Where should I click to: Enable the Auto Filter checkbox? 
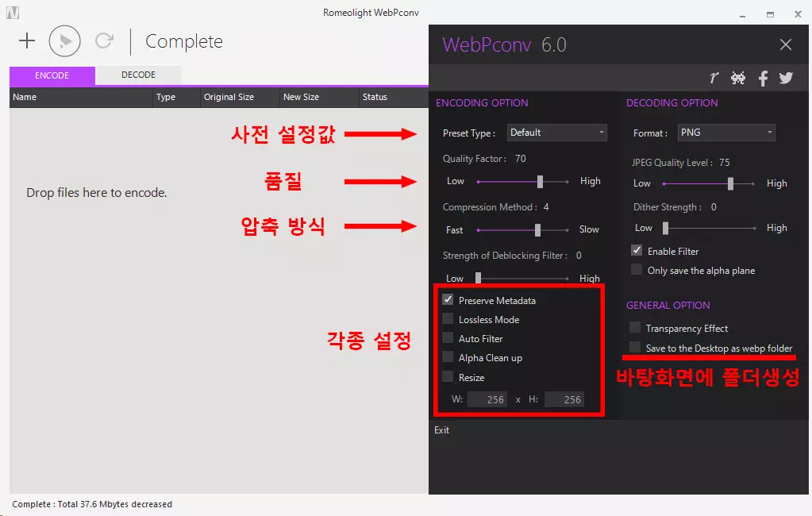[x=448, y=338]
